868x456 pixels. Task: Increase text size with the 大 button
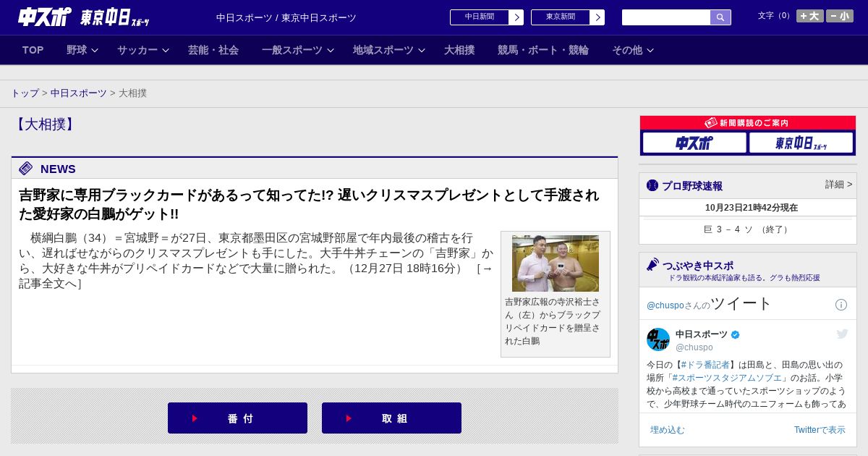[x=810, y=16]
